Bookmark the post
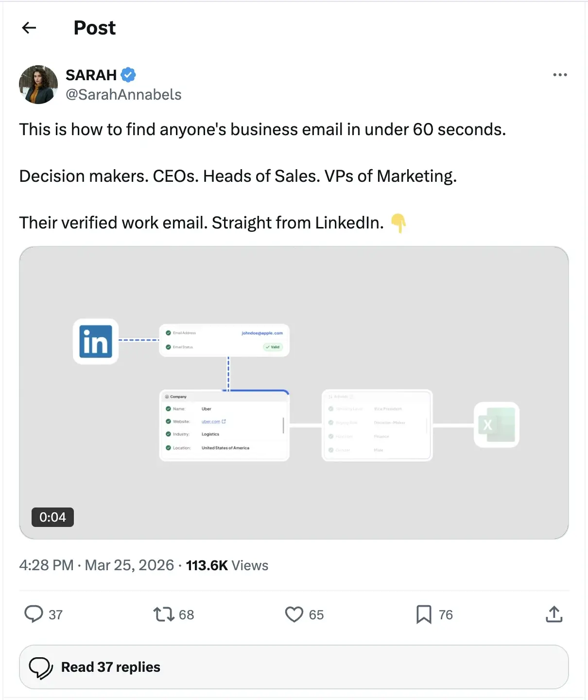 click(424, 614)
